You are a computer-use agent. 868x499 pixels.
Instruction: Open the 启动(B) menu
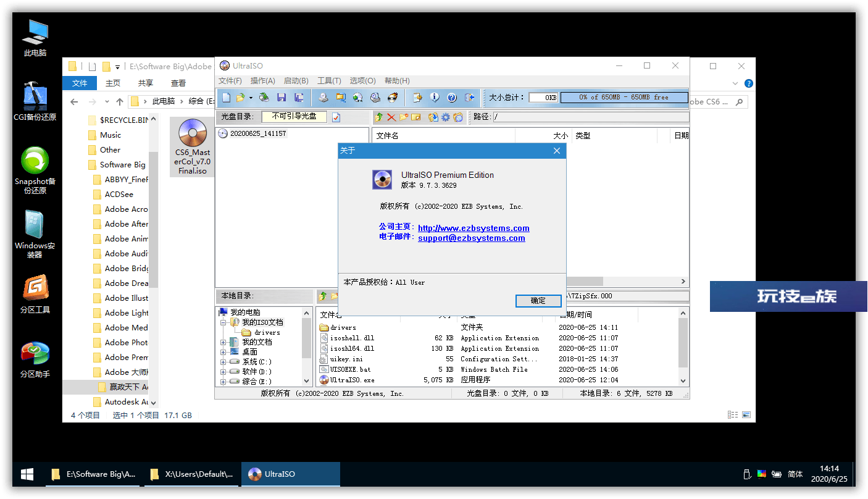(296, 81)
